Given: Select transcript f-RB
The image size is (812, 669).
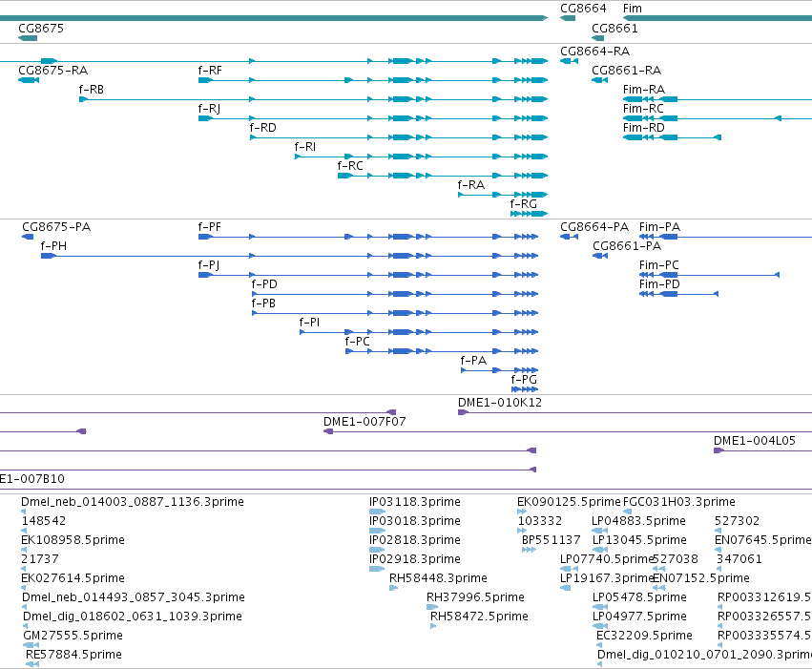Looking at the screenshot, I should [x=92, y=90].
